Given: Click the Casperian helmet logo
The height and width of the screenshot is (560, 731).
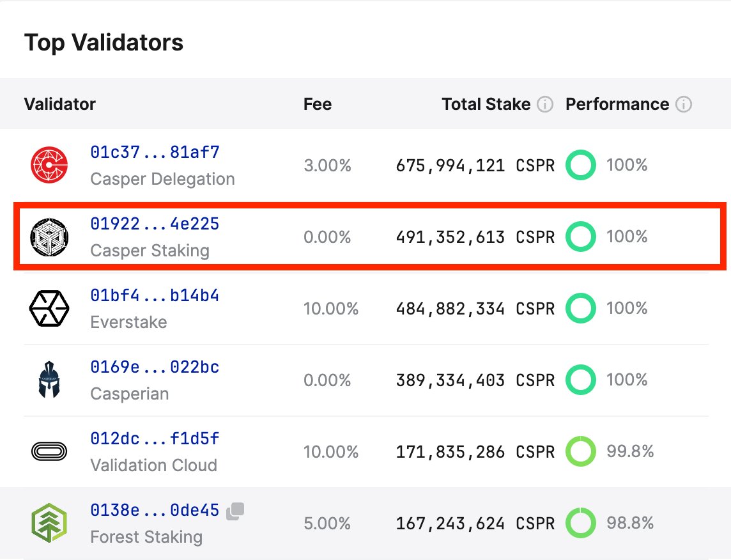Looking at the screenshot, I should coord(49,380).
